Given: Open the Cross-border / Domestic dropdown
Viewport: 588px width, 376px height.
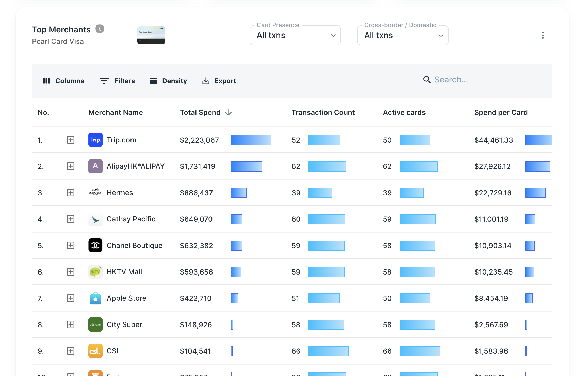Looking at the screenshot, I should click(403, 36).
